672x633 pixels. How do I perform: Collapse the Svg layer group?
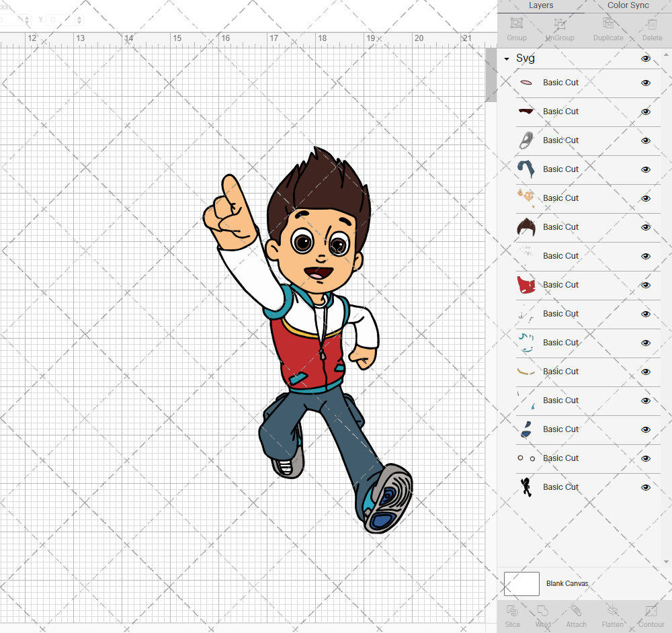pyautogui.click(x=506, y=58)
